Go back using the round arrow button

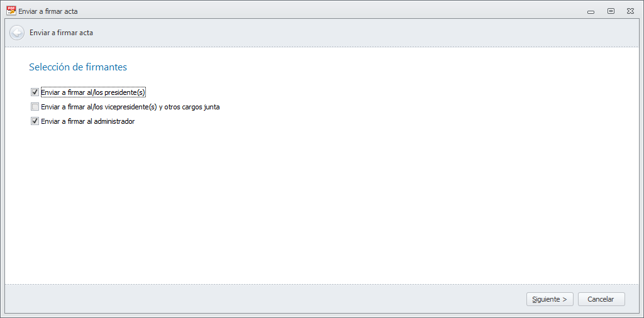(x=17, y=33)
